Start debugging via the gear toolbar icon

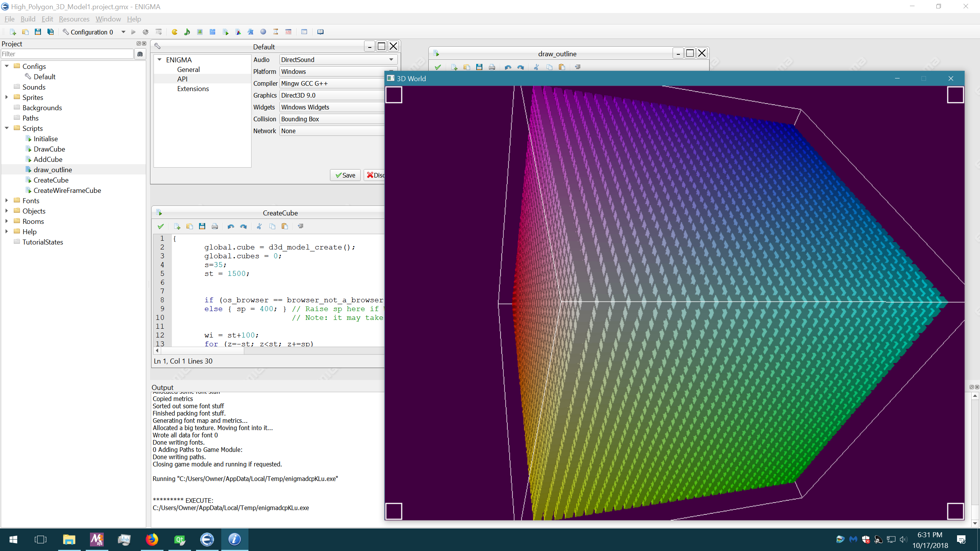tap(145, 32)
